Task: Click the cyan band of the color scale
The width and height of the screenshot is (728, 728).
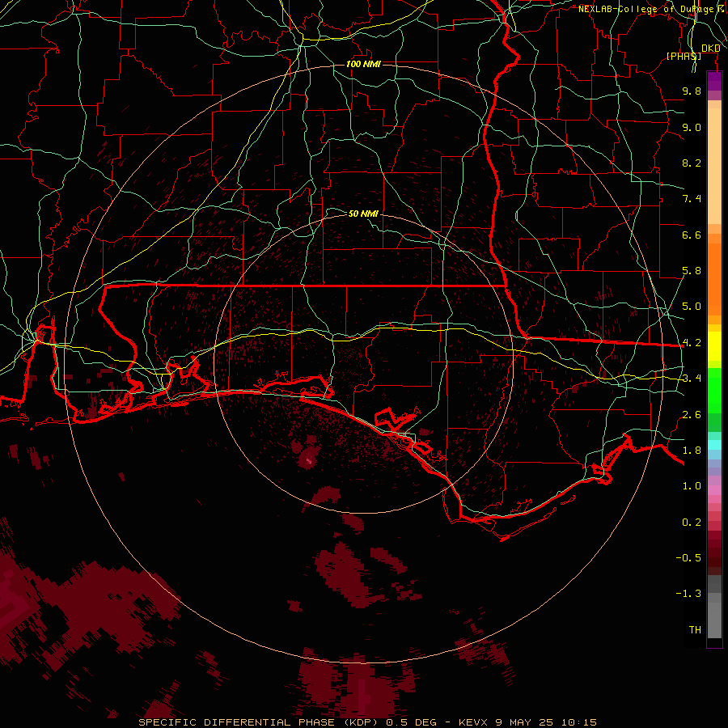Action: tap(714, 445)
